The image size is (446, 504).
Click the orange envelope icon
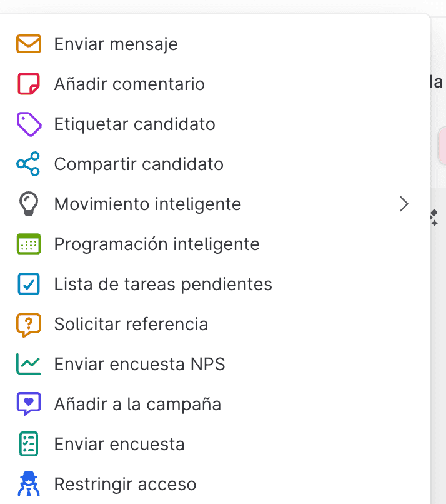pos(29,44)
